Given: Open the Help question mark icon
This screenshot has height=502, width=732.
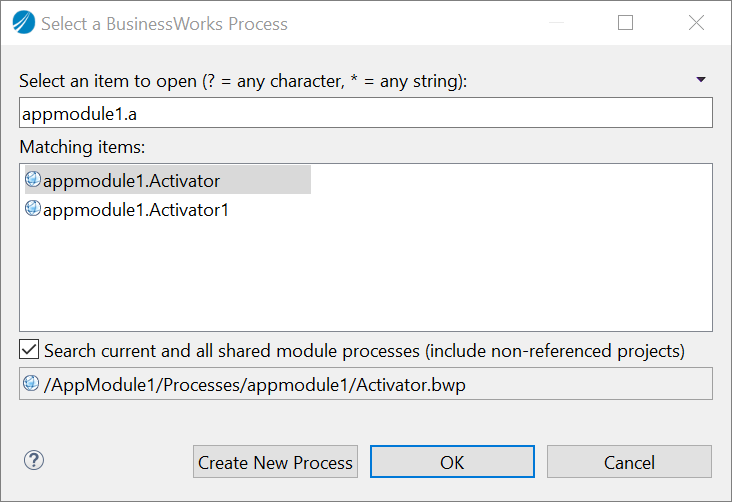Looking at the screenshot, I should pyautogui.click(x=34, y=461).
